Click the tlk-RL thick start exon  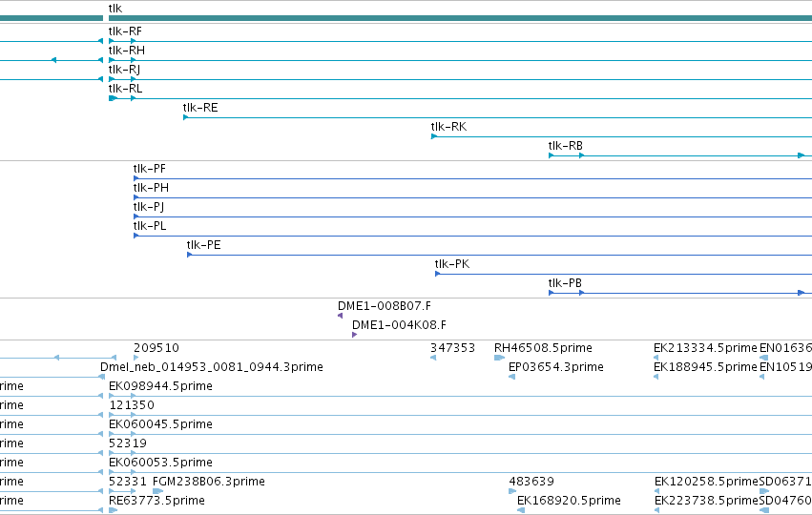click(113, 98)
